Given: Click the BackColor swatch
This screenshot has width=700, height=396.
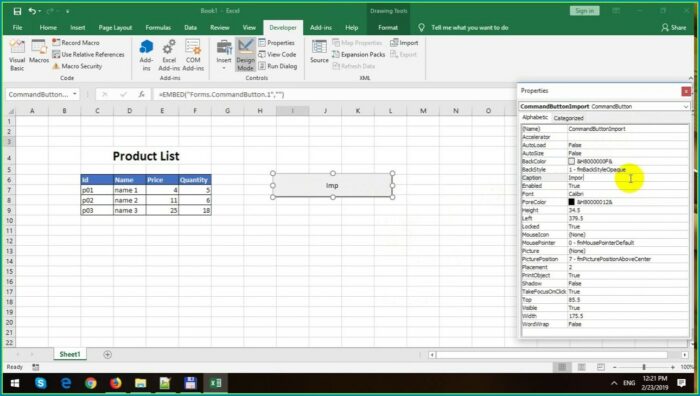Looking at the screenshot, I should click(571, 161).
